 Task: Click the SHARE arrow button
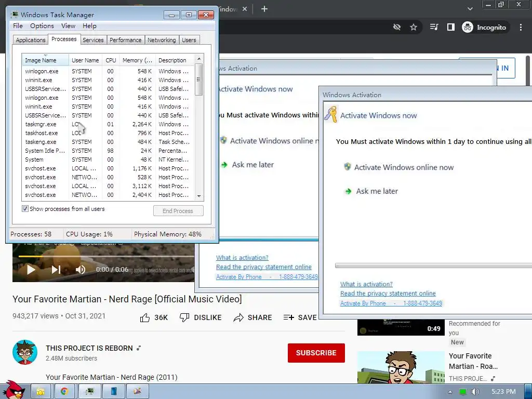tap(253, 317)
